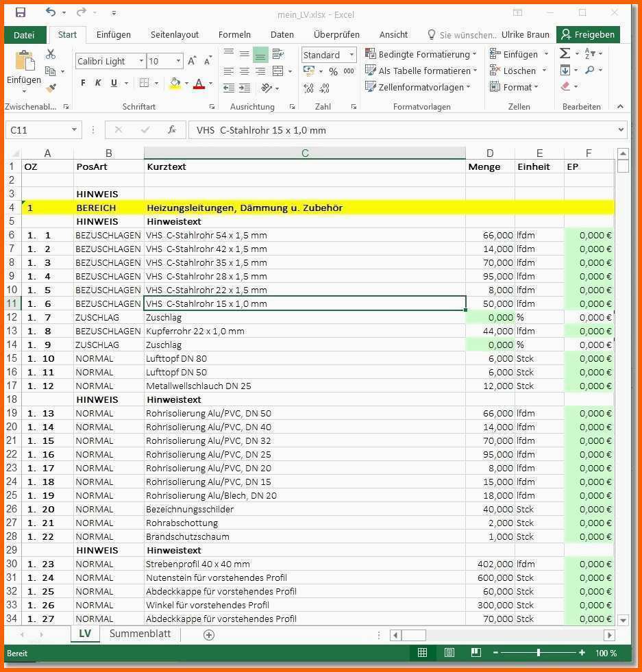Switch to the Daten tab

[282, 35]
